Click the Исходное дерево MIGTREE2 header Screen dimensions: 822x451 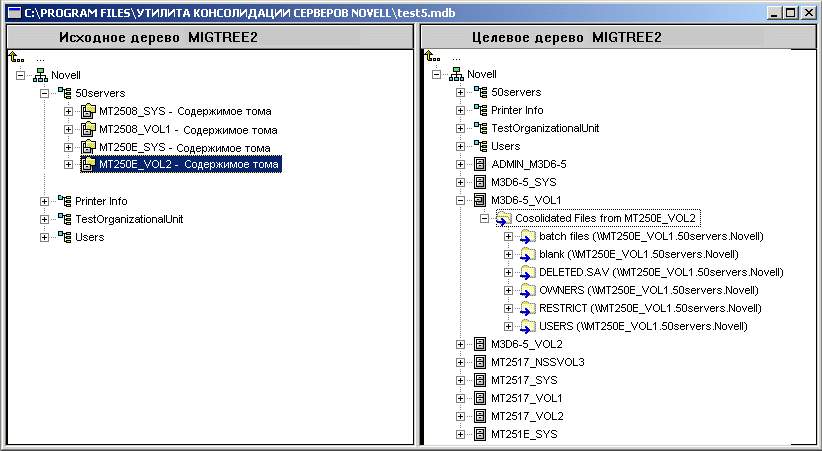[210, 37]
